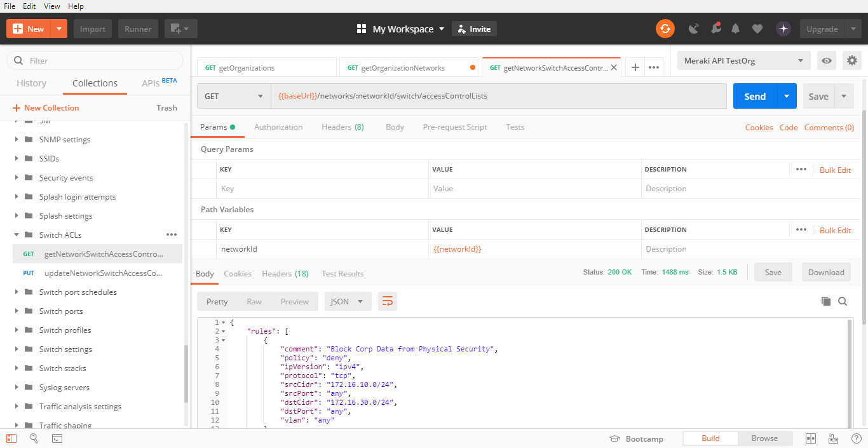Viewport: 868px width, 448px height.
Task: Open Query Params three-dots column options
Action: pos(801,170)
